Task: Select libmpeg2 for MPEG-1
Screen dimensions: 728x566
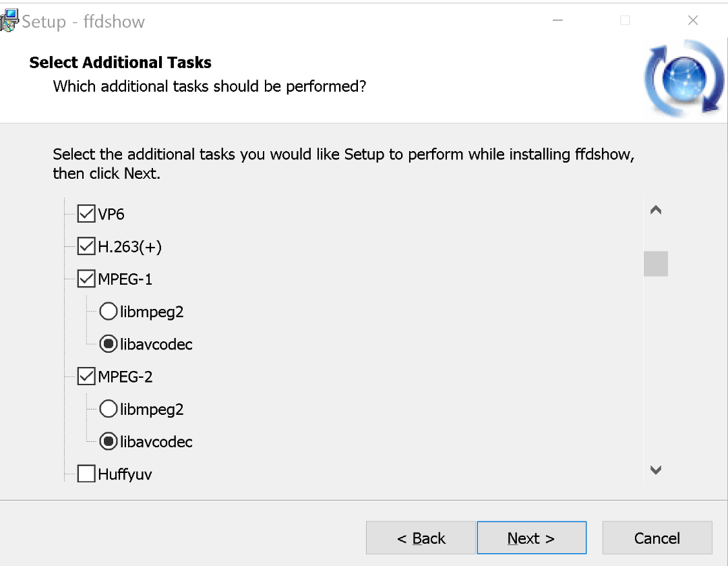Action: pyautogui.click(x=108, y=311)
